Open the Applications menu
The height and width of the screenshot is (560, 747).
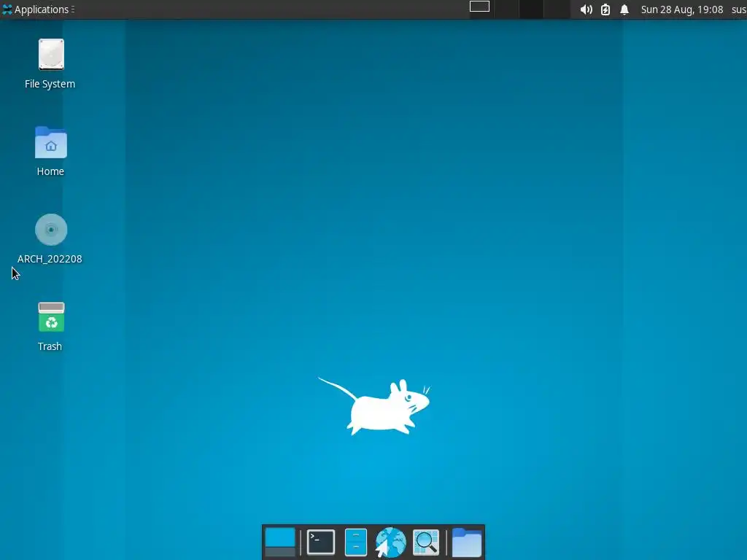click(x=38, y=9)
